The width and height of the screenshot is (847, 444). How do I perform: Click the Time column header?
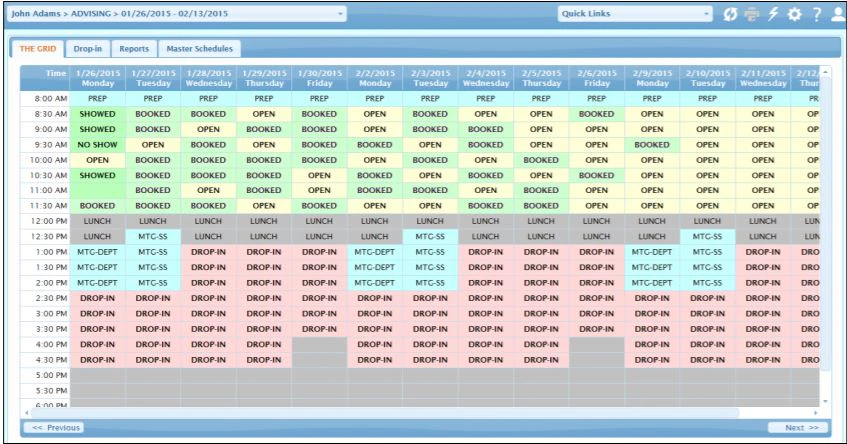(x=45, y=78)
